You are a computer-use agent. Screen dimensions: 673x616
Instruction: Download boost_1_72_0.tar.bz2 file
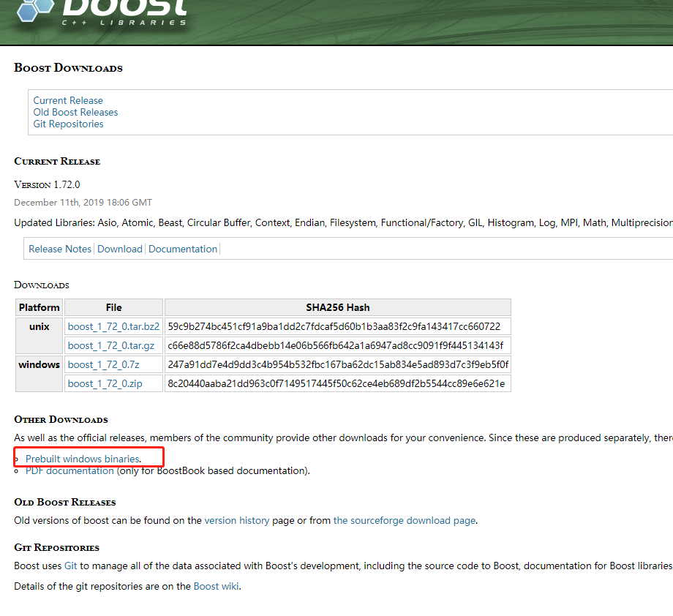(x=113, y=327)
